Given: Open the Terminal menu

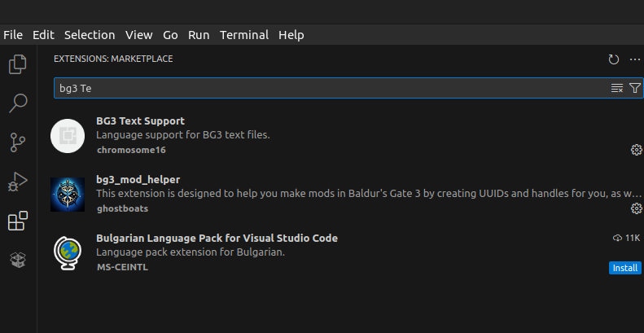Looking at the screenshot, I should 244,35.
